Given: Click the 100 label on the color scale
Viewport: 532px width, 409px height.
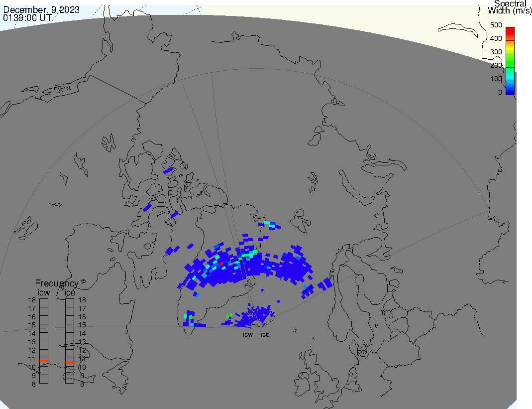Looking at the screenshot, I should pyautogui.click(x=496, y=79).
